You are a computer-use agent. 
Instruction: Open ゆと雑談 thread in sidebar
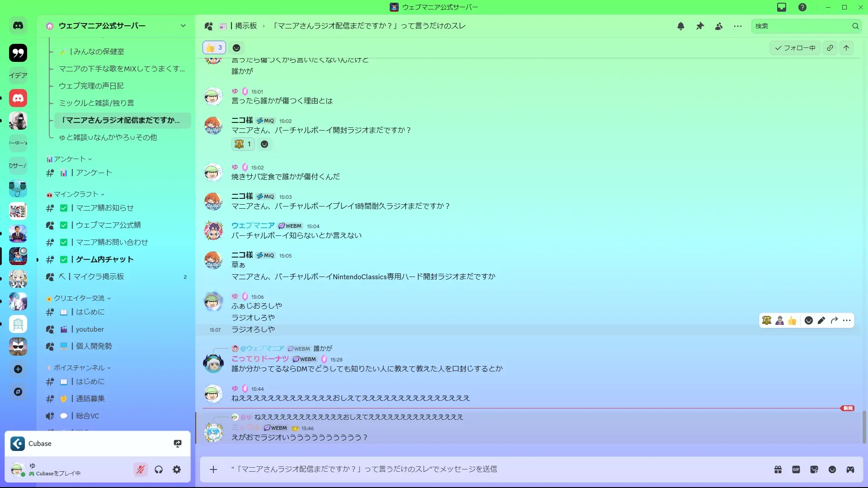(108, 137)
